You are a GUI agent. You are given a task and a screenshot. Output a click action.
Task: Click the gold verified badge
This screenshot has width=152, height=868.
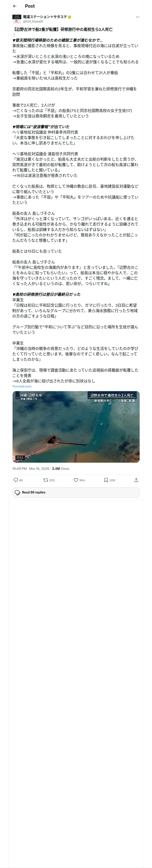pyautogui.click(x=69, y=17)
